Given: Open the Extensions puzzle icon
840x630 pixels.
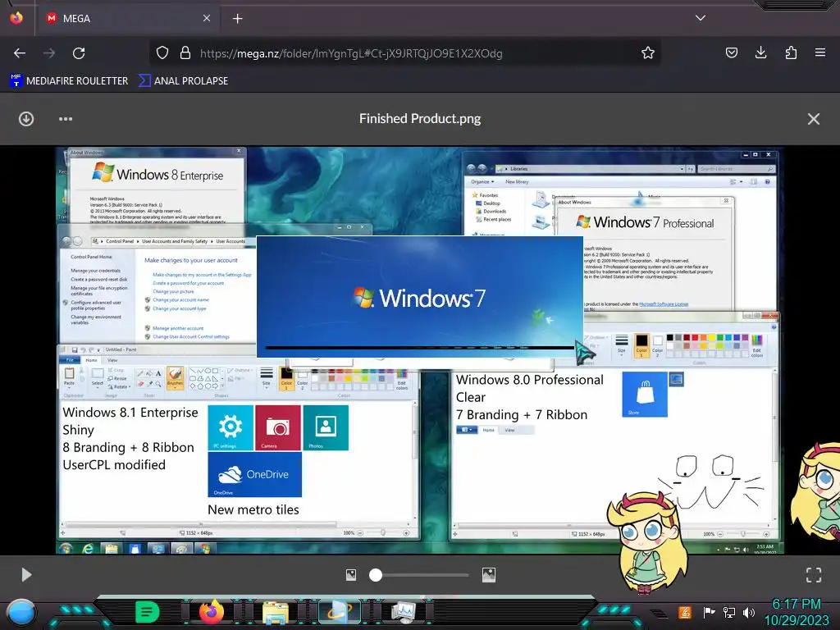Looking at the screenshot, I should pyautogui.click(x=791, y=52).
